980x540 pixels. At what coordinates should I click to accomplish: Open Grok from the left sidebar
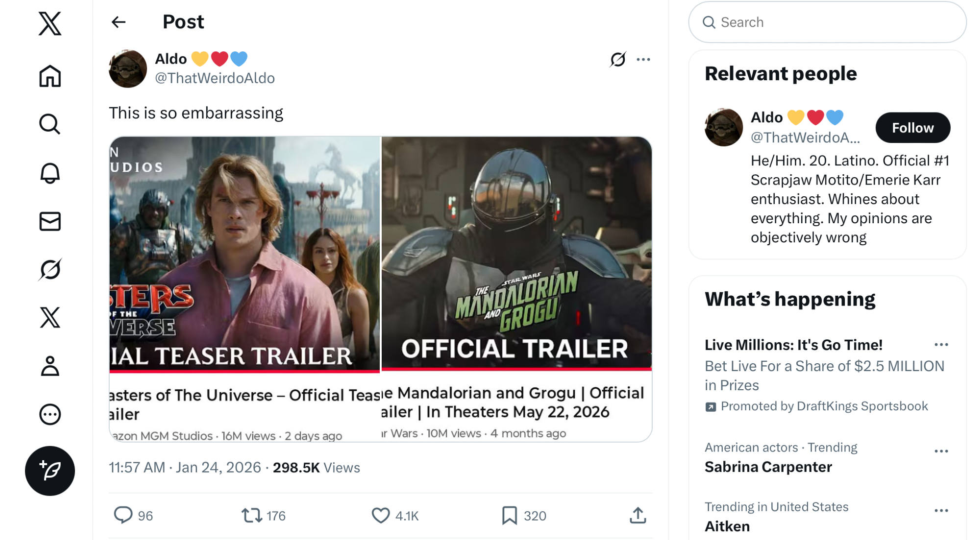click(50, 269)
